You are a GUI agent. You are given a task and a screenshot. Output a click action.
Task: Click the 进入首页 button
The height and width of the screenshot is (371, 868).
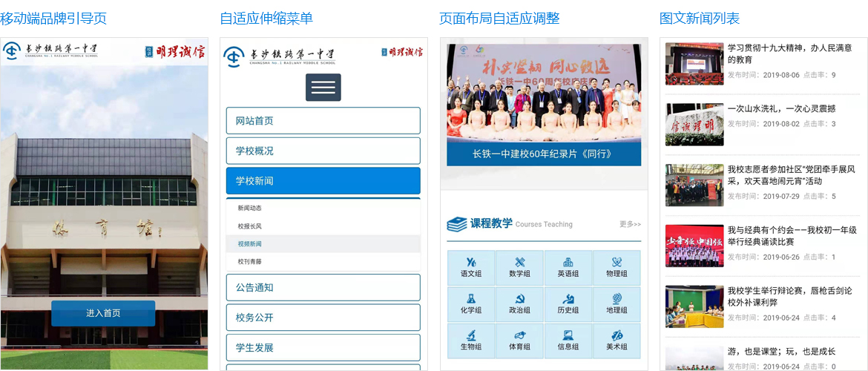click(103, 313)
